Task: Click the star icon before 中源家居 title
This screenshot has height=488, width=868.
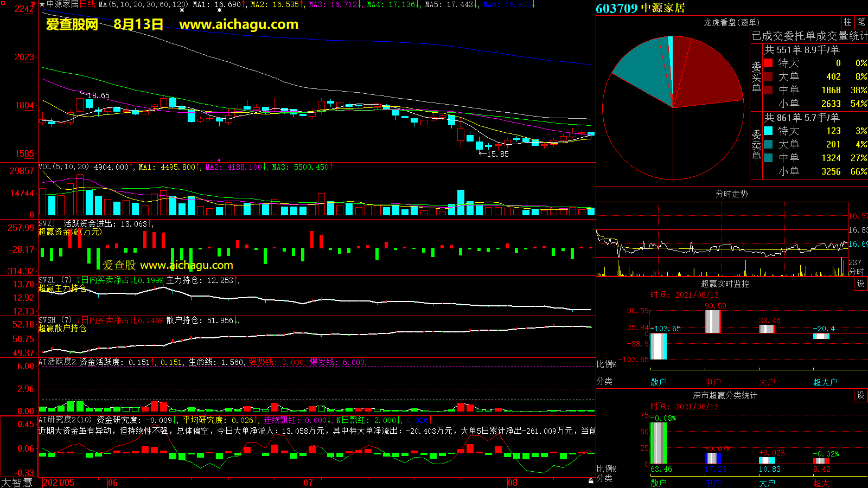Action: coord(42,4)
